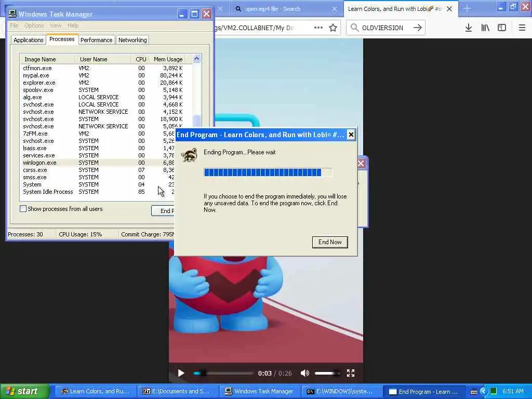Switch to Learn Colors taskbar button
The width and height of the screenshot is (532, 399).
(96, 392)
